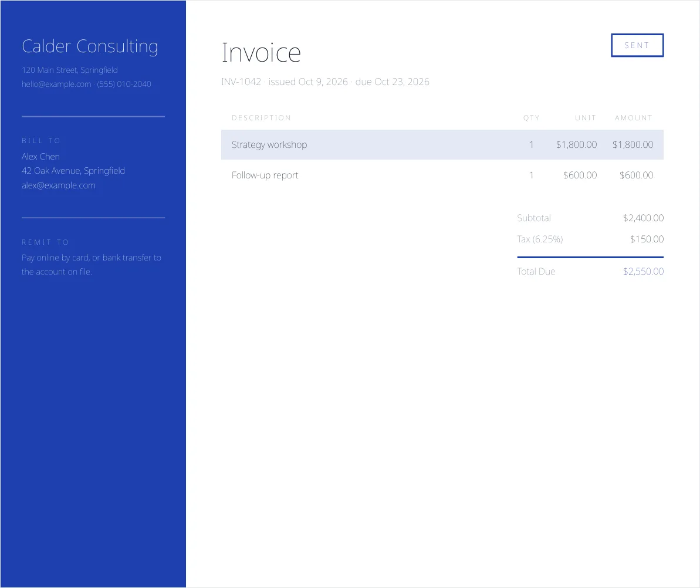This screenshot has width=700, height=588.
Task: Select the Follow-up report description
Action: [x=265, y=175]
